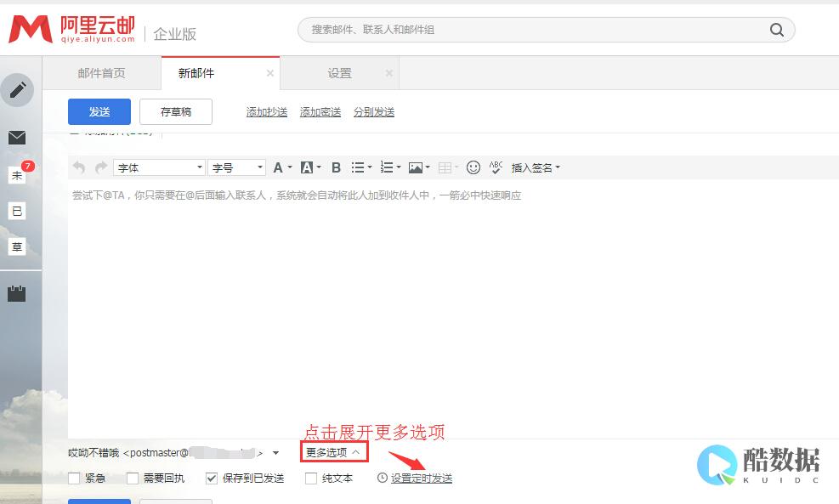Click the 存草稿 save draft button
Viewport: 839px width, 504px height.
(x=176, y=112)
